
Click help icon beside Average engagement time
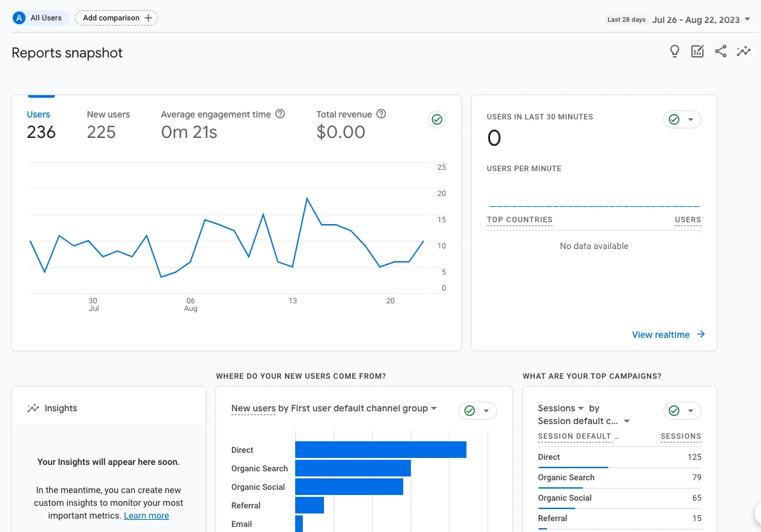click(280, 114)
